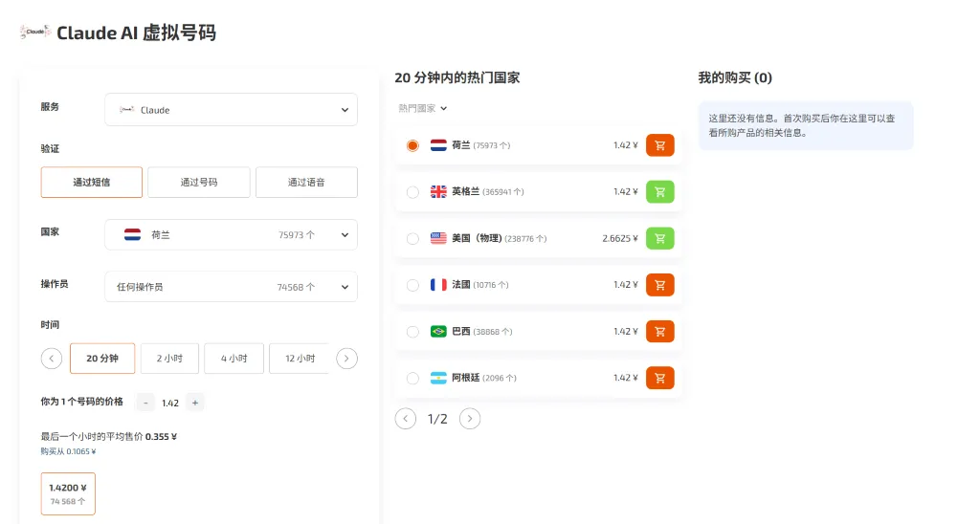Select the 20 分钟 duration
The width and height of the screenshot is (980, 524).
point(102,359)
